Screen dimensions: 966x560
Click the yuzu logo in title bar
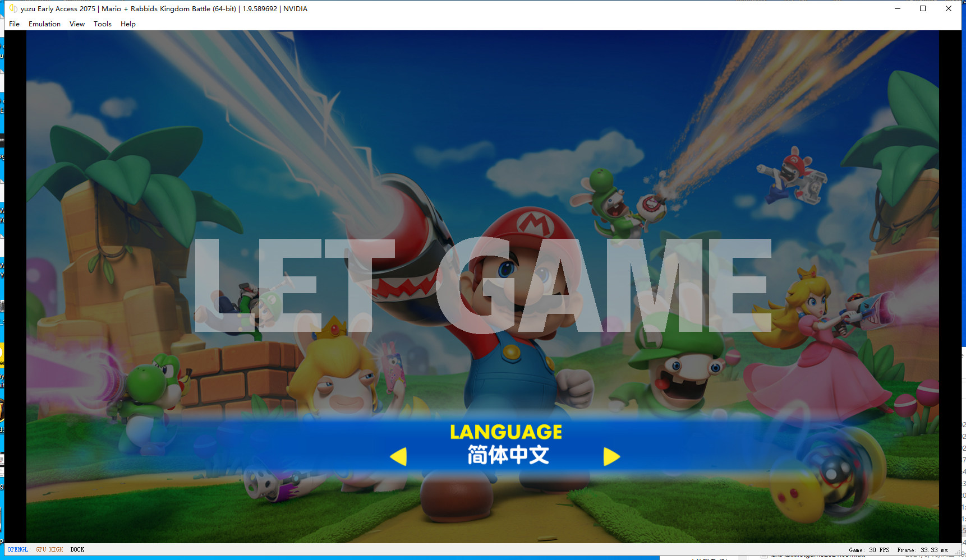(13, 8)
